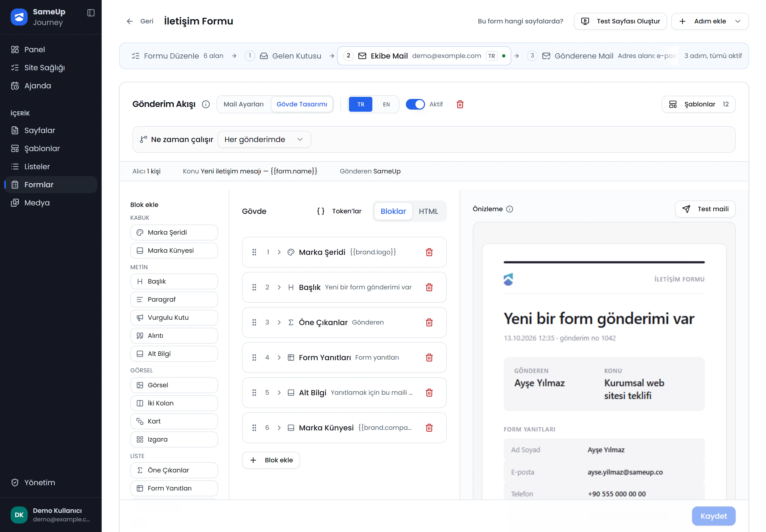Delete the flow with the trash icon beside Aktif
Image resolution: width=766 pixels, height=532 pixels.
(460, 104)
